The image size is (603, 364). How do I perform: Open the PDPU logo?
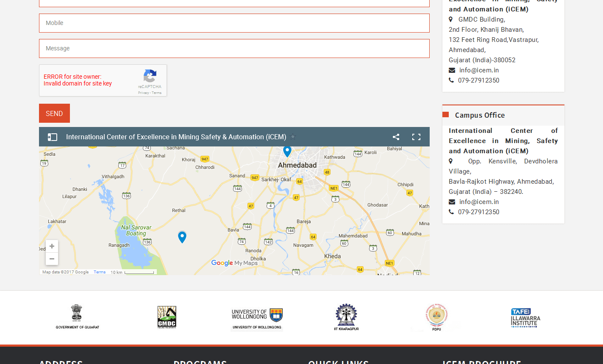[436, 317]
